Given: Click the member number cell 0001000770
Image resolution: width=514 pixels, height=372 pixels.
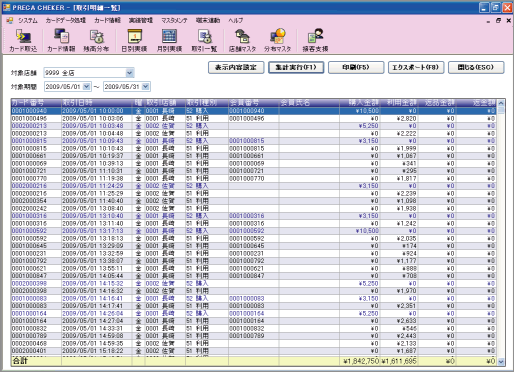Looking at the screenshot, I should point(254,178).
